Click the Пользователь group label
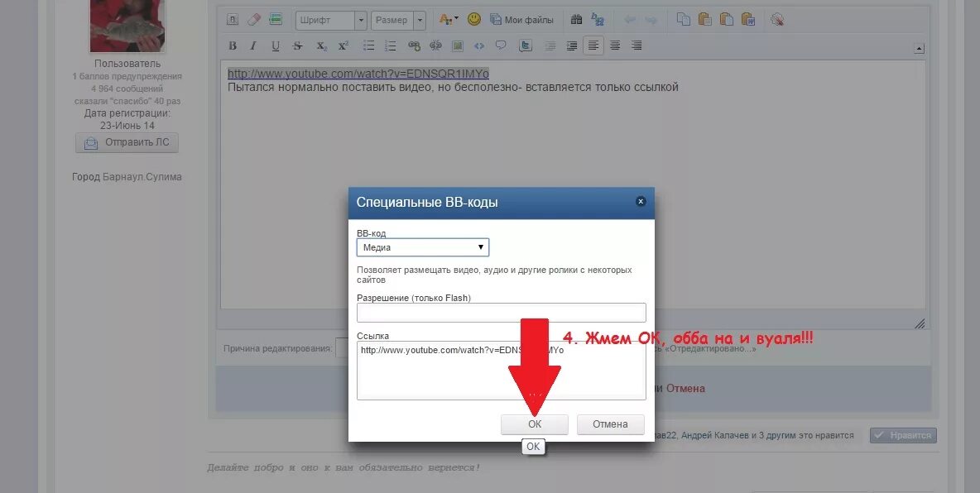 click(127, 64)
